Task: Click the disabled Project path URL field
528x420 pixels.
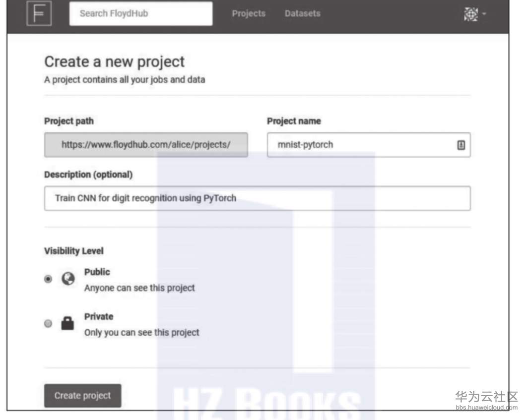Action: pyautogui.click(x=146, y=145)
